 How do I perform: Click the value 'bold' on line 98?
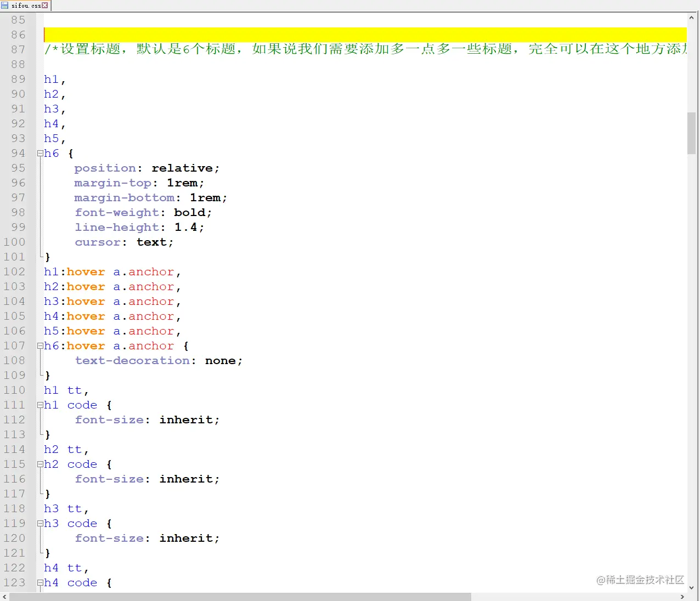pyautogui.click(x=190, y=213)
